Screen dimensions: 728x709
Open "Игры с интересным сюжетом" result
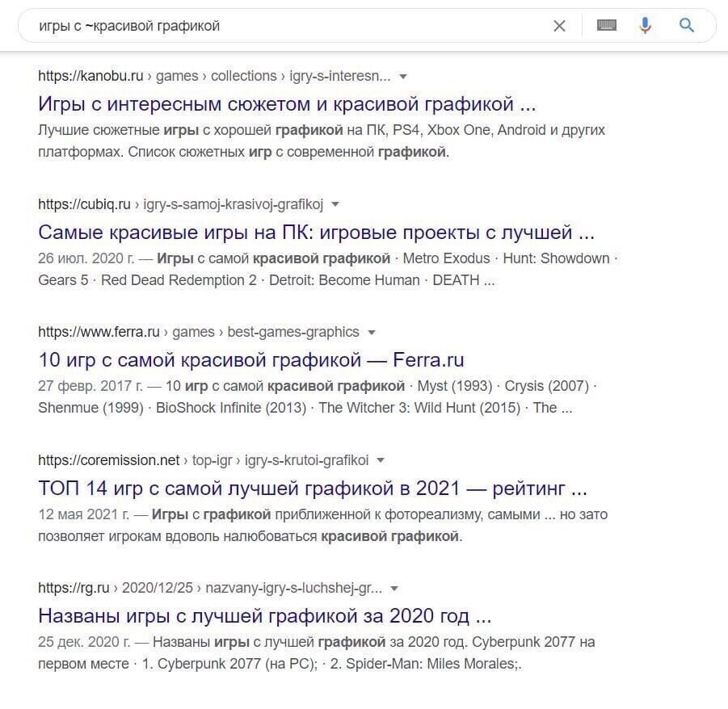tap(287, 104)
